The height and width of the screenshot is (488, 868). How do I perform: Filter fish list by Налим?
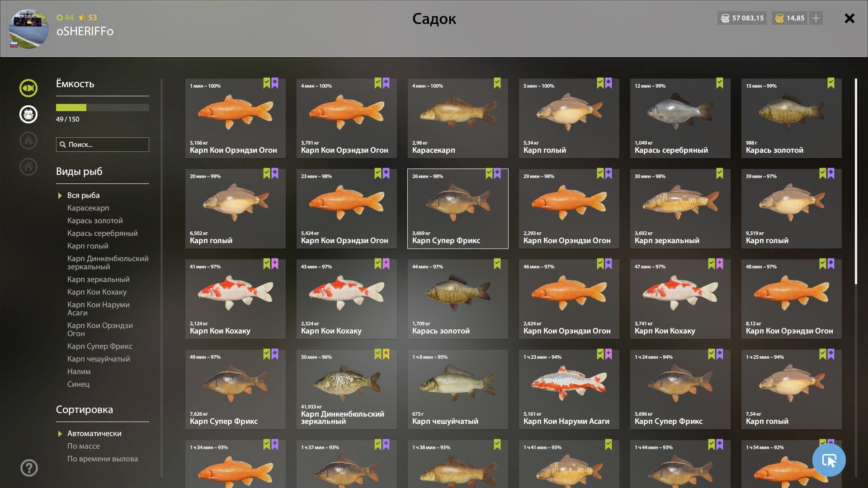point(79,371)
